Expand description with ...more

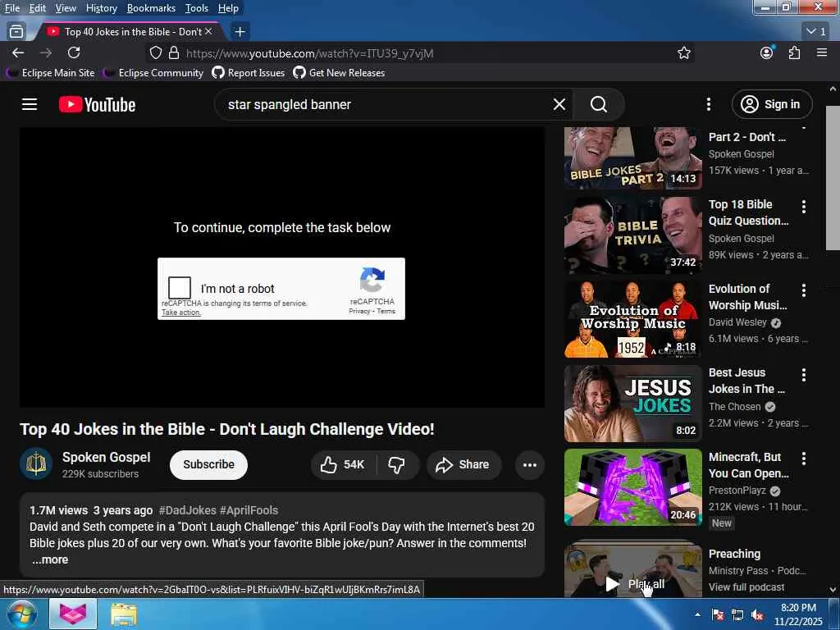50,559
